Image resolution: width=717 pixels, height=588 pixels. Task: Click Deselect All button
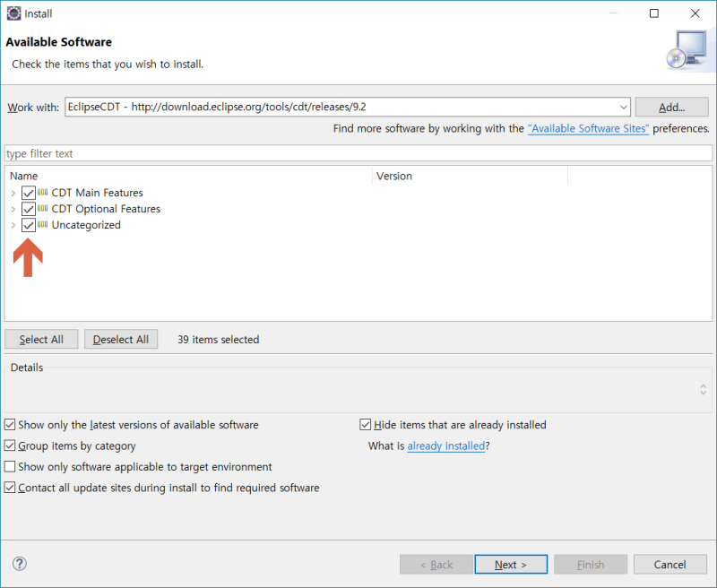pyautogui.click(x=121, y=340)
